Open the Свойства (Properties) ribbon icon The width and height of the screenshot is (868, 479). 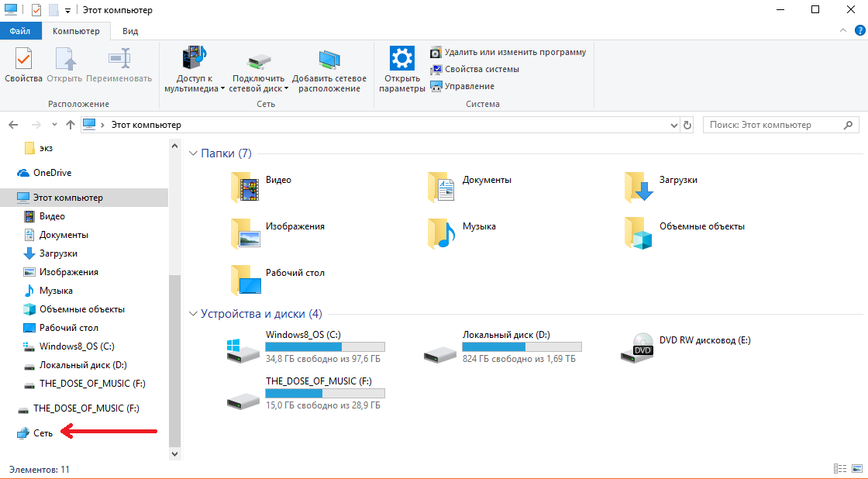(22, 60)
